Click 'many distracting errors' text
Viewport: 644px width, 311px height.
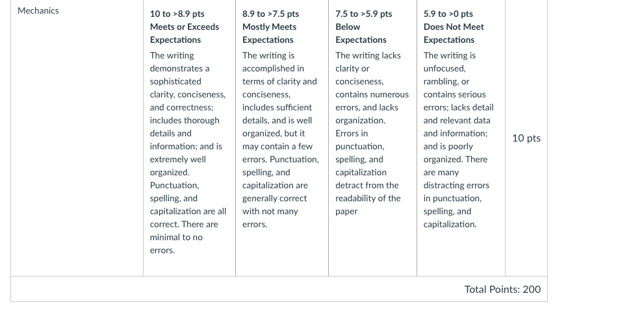tap(456, 179)
